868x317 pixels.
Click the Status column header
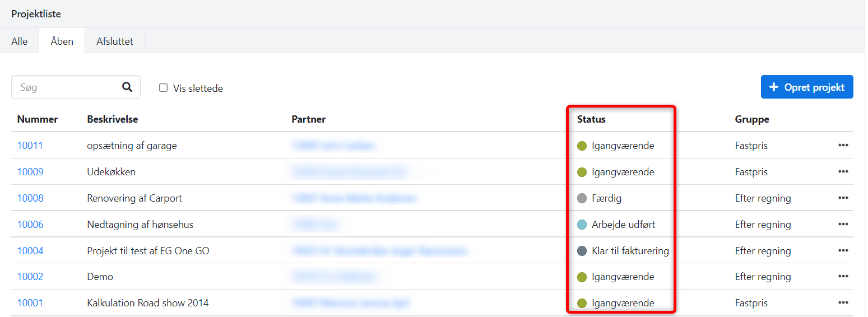[591, 119]
